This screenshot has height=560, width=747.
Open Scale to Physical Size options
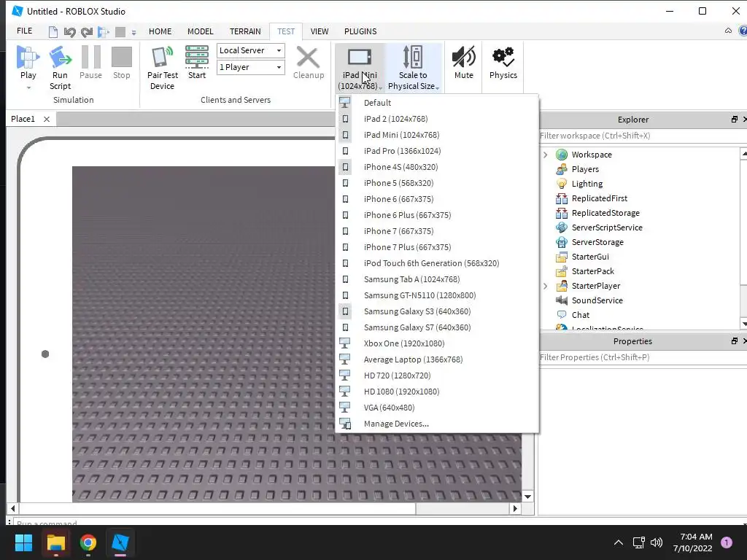413,68
